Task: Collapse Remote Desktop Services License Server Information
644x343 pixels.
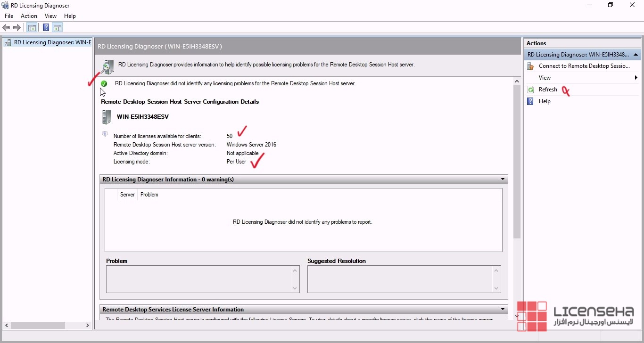Action: (503, 310)
